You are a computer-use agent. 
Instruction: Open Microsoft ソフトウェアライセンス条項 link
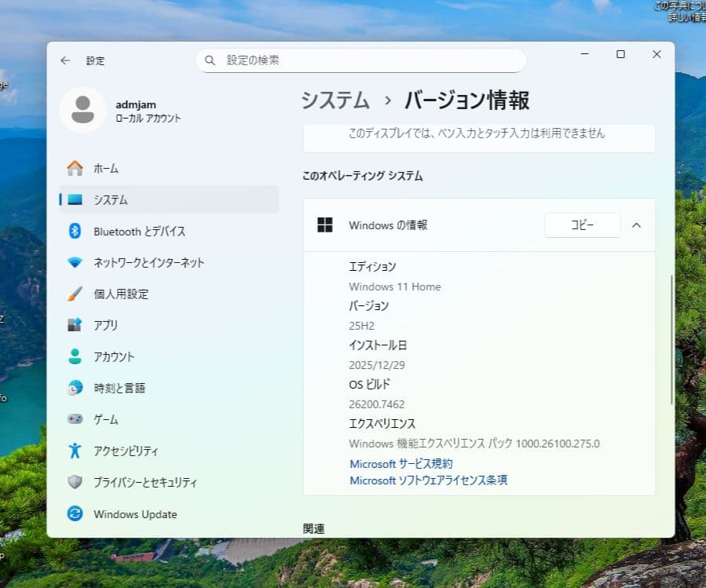coord(428,479)
